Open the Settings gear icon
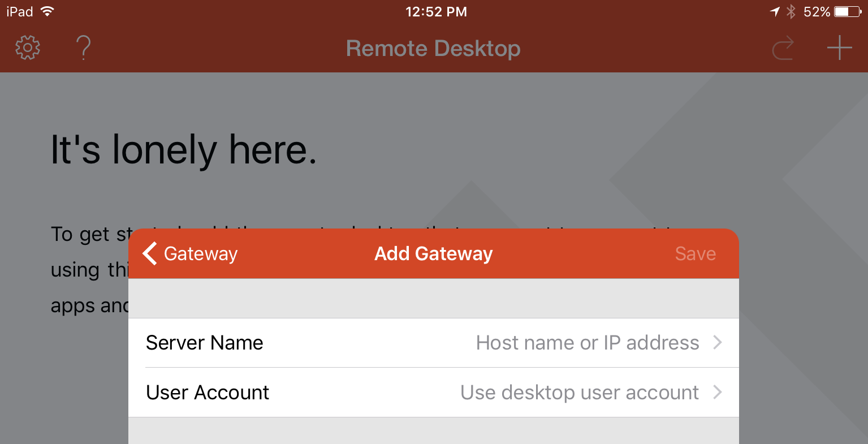This screenshot has height=444, width=868. [27, 48]
